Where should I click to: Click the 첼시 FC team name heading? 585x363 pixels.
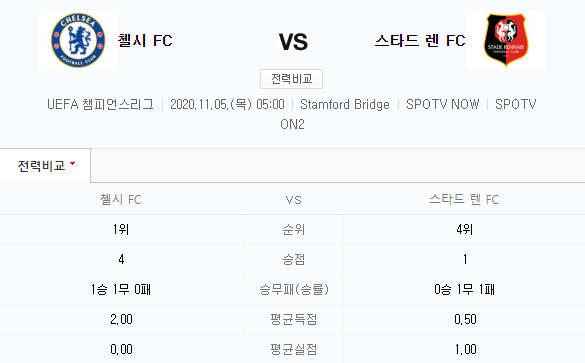145,40
